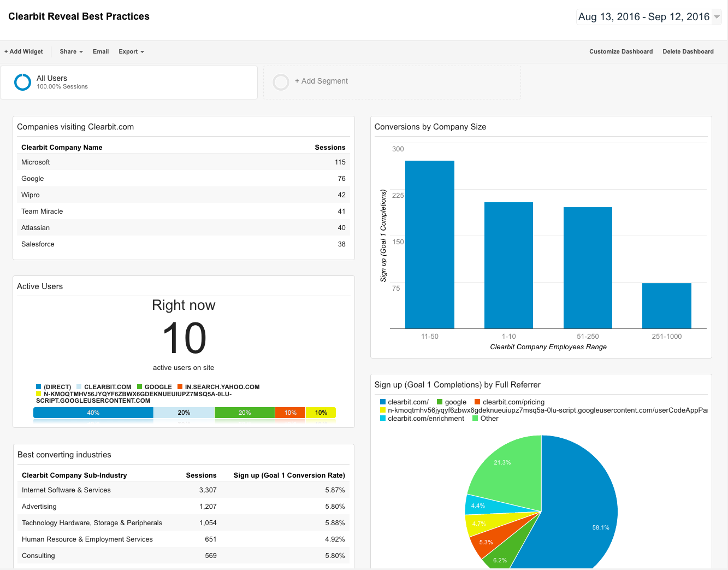The width and height of the screenshot is (728, 570).
Task: Click the empty Add Segment circle icon
Action: (x=281, y=82)
